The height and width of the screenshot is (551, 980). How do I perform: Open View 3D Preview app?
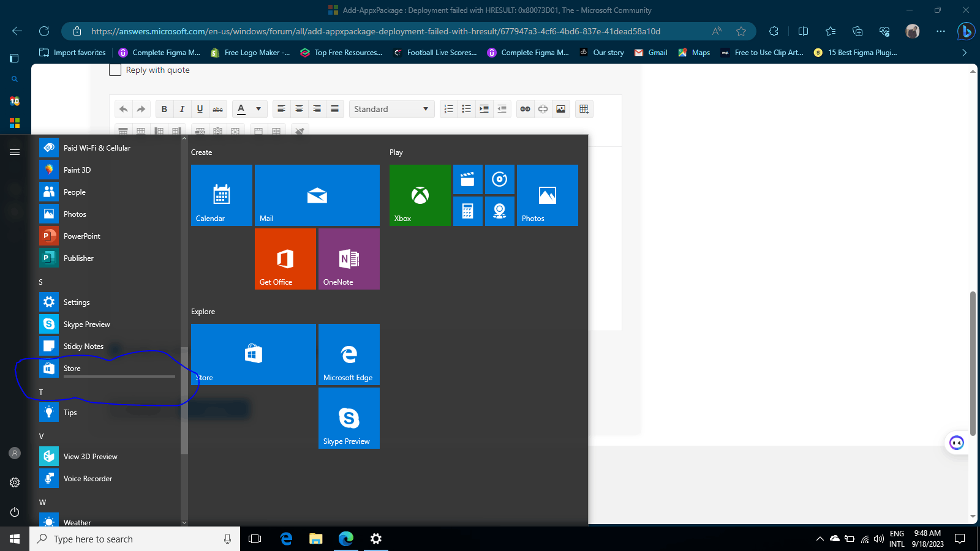(109, 457)
